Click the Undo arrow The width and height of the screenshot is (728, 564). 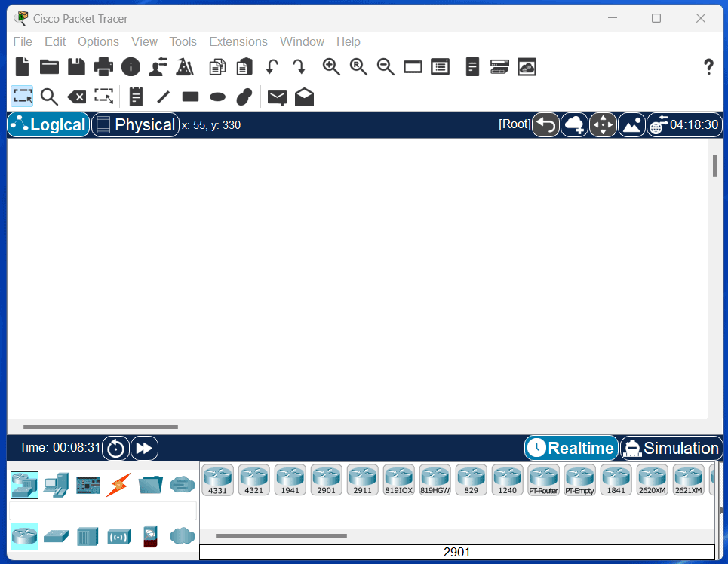click(x=272, y=67)
